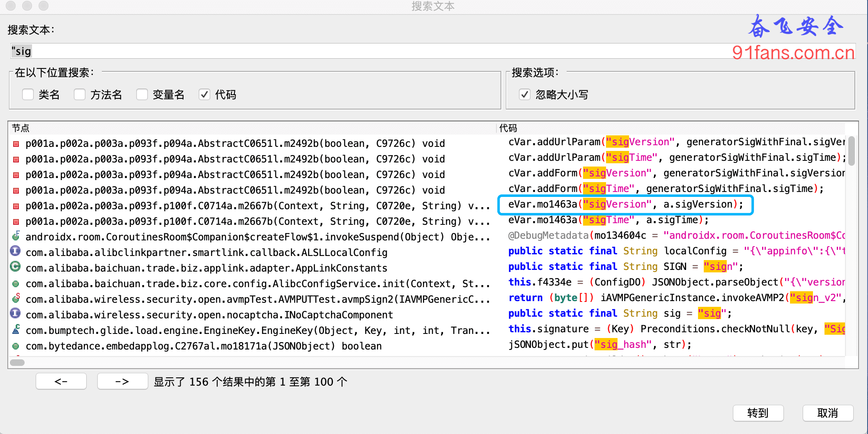Enable the 类名 (class name) checkbox

[28, 95]
